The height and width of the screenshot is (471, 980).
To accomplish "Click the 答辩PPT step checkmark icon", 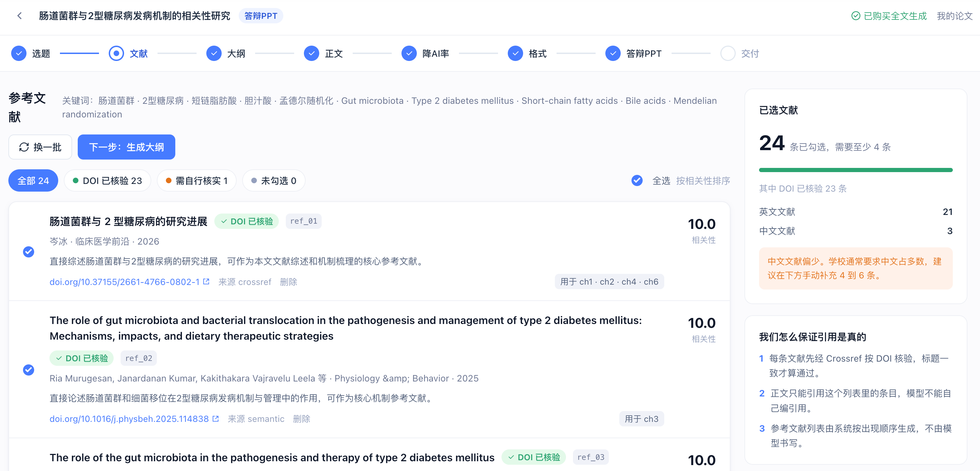I will [x=613, y=54].
